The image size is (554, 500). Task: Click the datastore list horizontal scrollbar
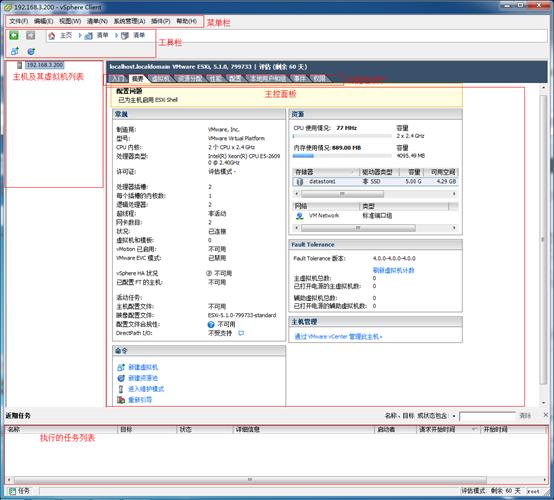tap(342, 194)
